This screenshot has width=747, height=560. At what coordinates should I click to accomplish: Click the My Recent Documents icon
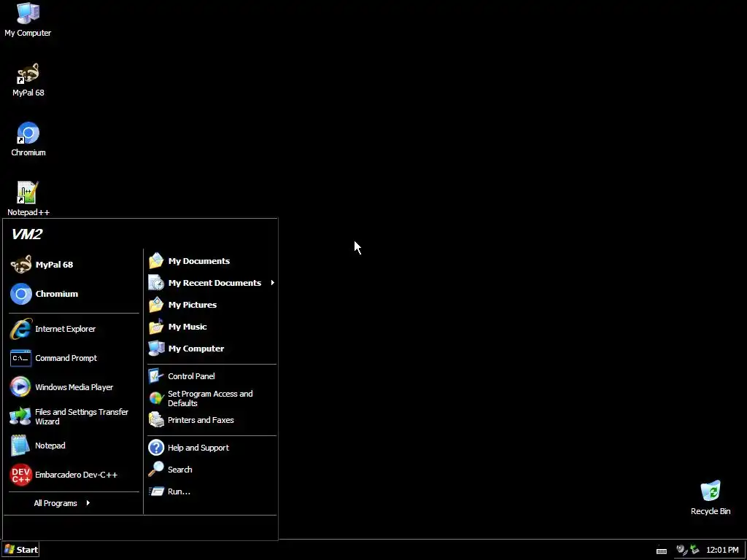pos(156,283)
